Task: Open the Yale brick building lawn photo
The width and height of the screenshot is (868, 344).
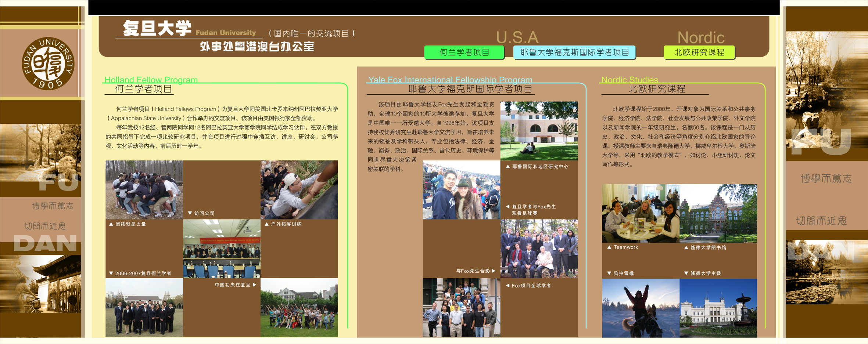Action: click(x=539, y=130)
